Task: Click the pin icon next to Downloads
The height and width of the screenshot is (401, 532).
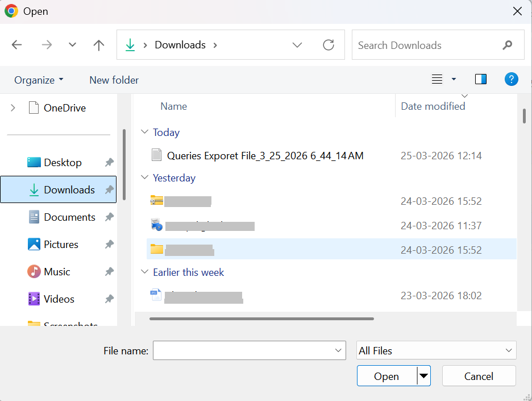Action: pyautogui.click(x=109, y=189)
